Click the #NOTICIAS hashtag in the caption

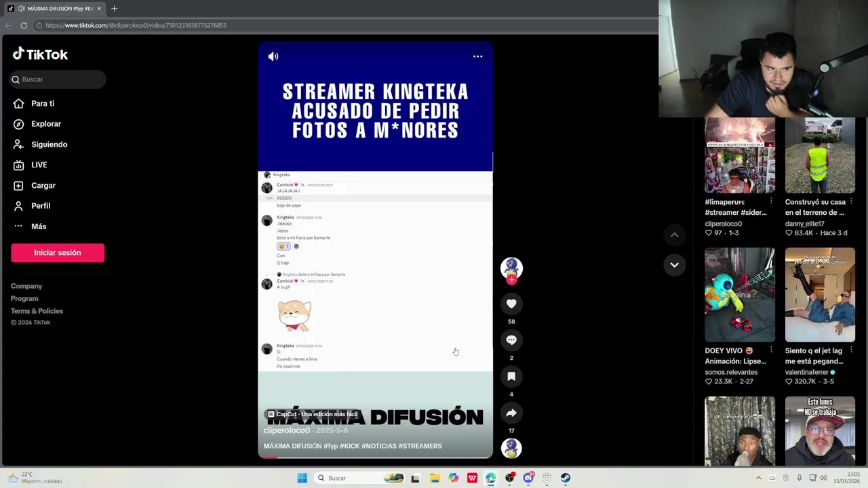coord(378,446)
